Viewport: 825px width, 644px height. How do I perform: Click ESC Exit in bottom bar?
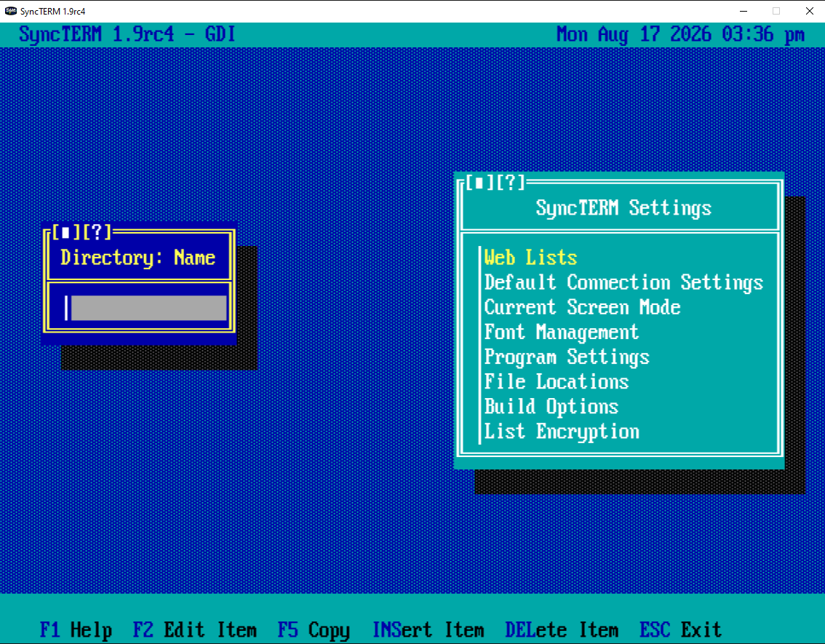[x=680, y=629]
